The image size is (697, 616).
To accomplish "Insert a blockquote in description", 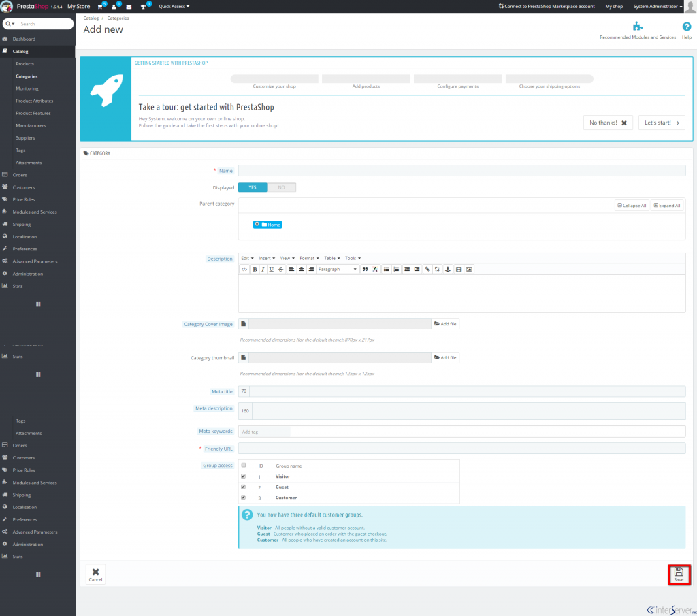I will [365, 270].
